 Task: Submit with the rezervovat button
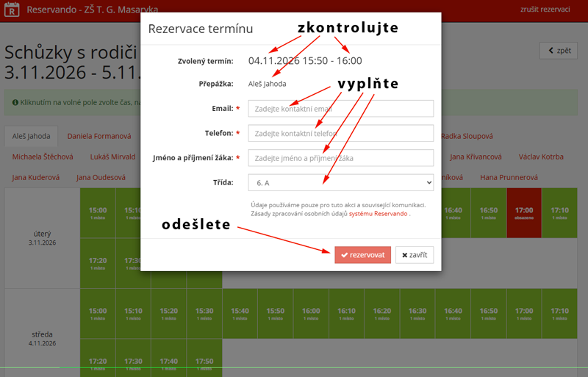click(x=362, y=255)
